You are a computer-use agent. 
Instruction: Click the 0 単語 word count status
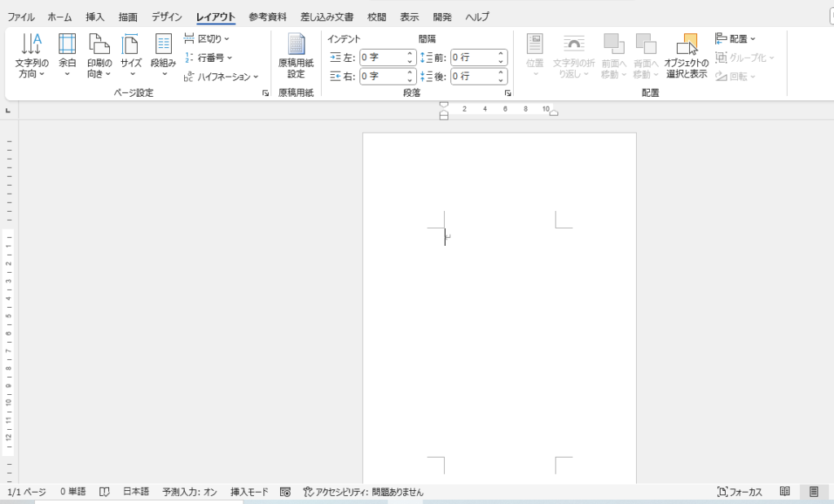pyautogui.click(x=72, y=492)
